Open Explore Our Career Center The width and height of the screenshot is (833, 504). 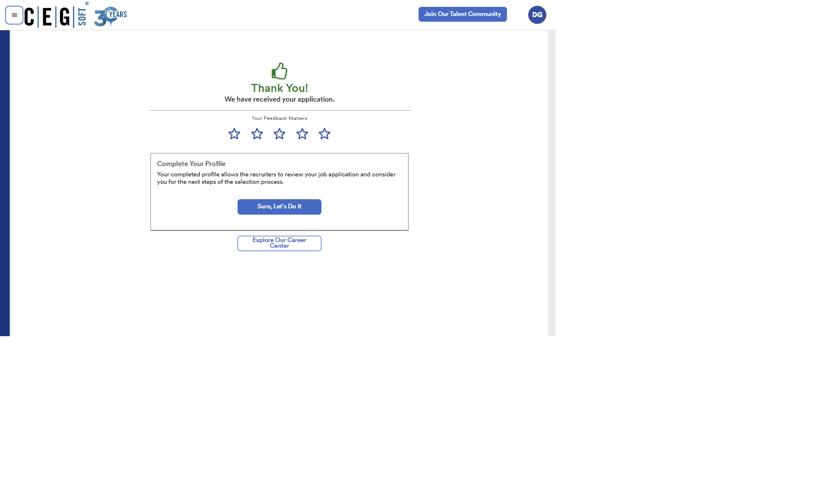pyautogui.click(x=279, y=243)
